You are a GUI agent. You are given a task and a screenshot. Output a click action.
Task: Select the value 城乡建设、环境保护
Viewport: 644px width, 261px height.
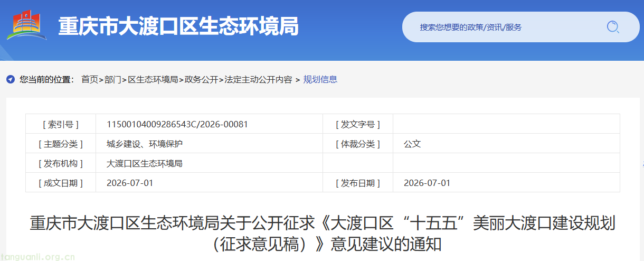click(x=145, y=144)
